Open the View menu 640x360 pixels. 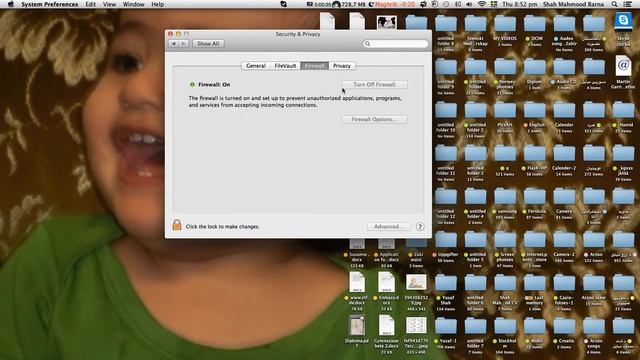click(x=109, y=4)
